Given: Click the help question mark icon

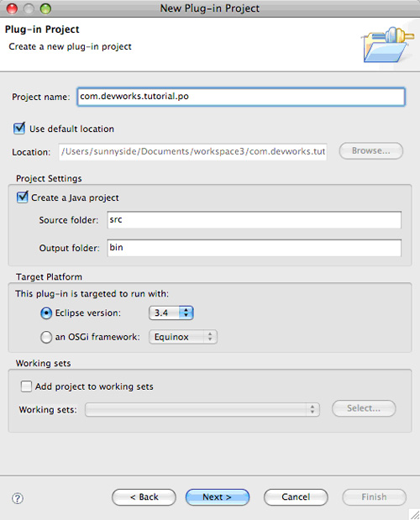Looking at the screenshot, I should point(18,498).
